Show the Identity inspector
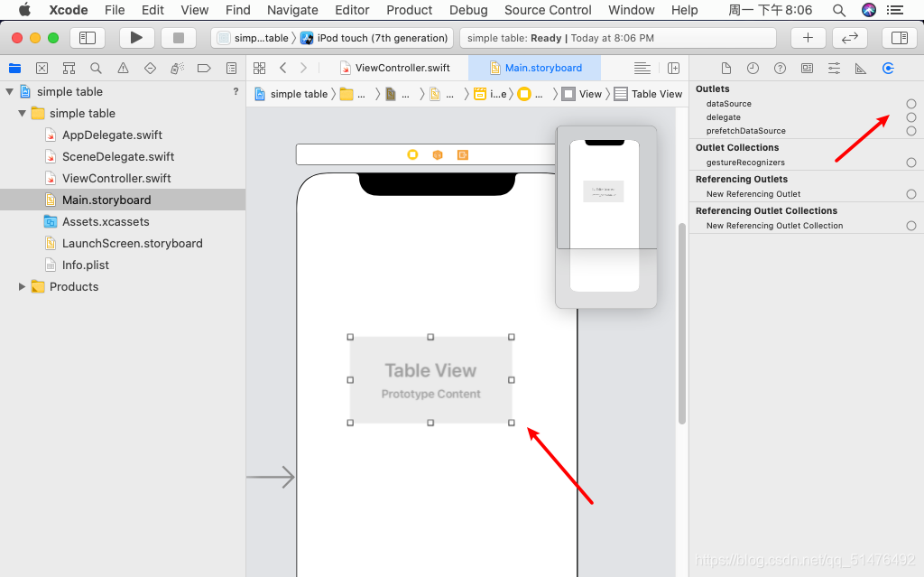Image resolution: width=924 pixels, height=577 pixels. [807, 69]
